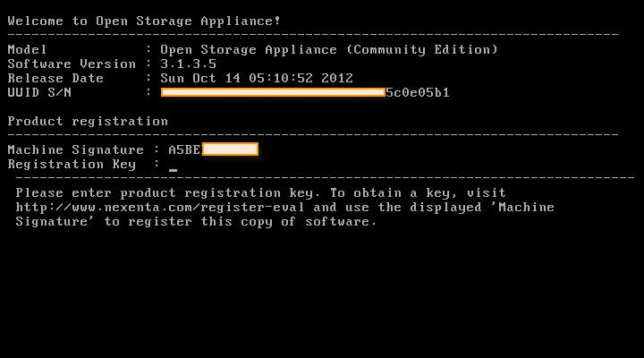644x358 pixels.
Task: Select the Software Version value 3.1.3.5
Action: point(188,64)
